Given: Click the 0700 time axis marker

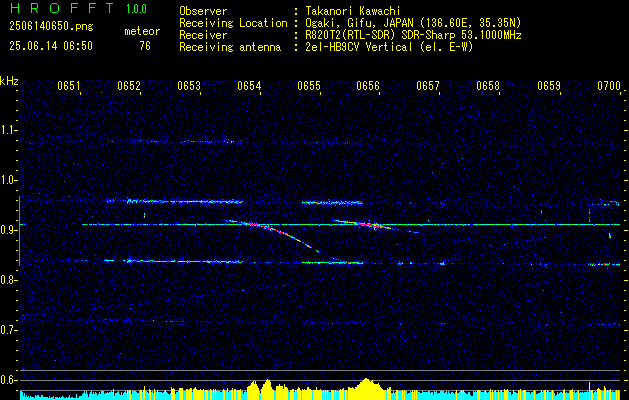Looking at the screenshot, I should [609, 86].
